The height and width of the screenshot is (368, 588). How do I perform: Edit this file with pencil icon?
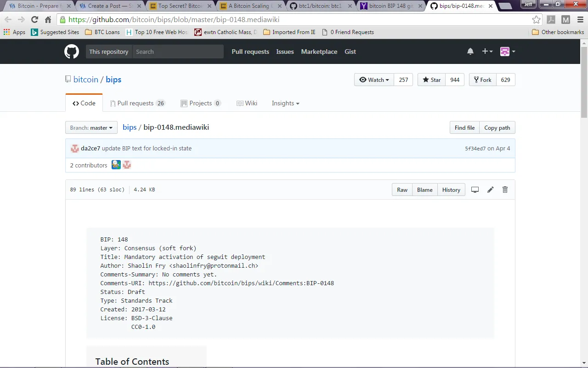tap(491, 190)
